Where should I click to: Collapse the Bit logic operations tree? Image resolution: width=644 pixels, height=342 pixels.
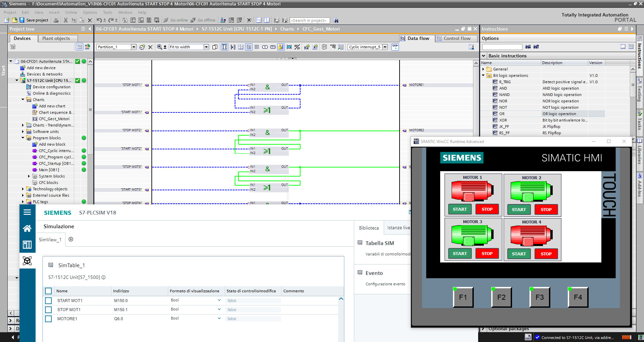coord(484,75)
